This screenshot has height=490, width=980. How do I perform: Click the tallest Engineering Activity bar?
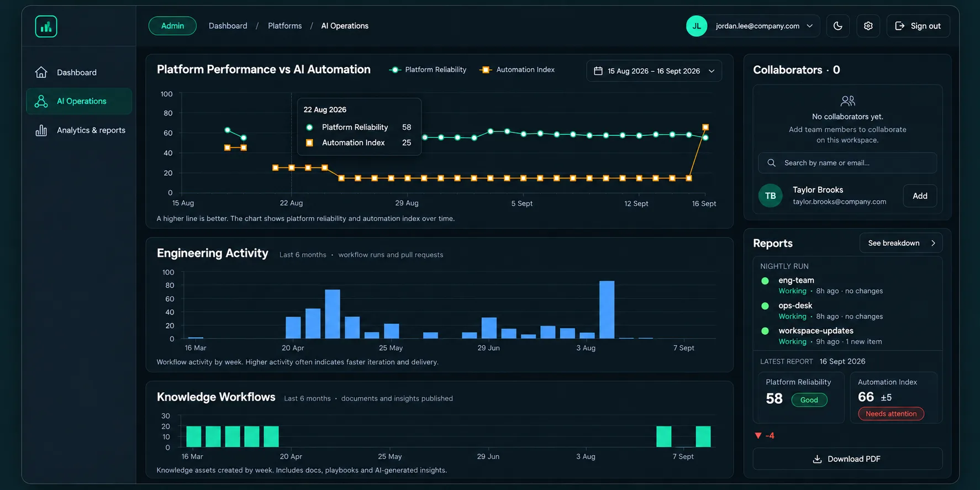click(x=607, y=310)
